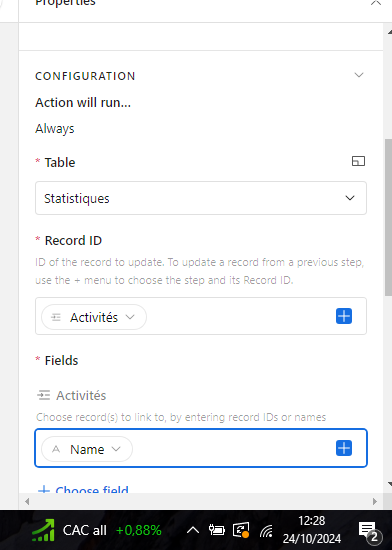
Task: Click the blue plus in Activités field
Action: click(x=344, y=448)
